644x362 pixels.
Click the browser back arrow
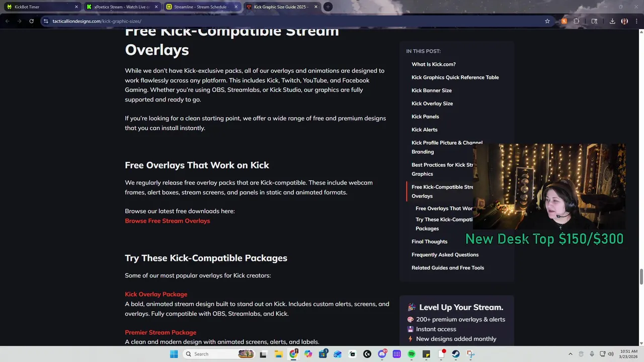coord(8,21)
